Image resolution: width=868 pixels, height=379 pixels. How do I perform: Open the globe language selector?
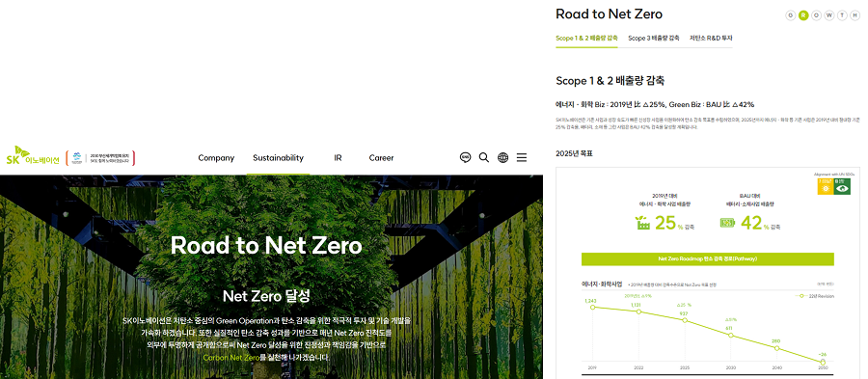point(502,158)
